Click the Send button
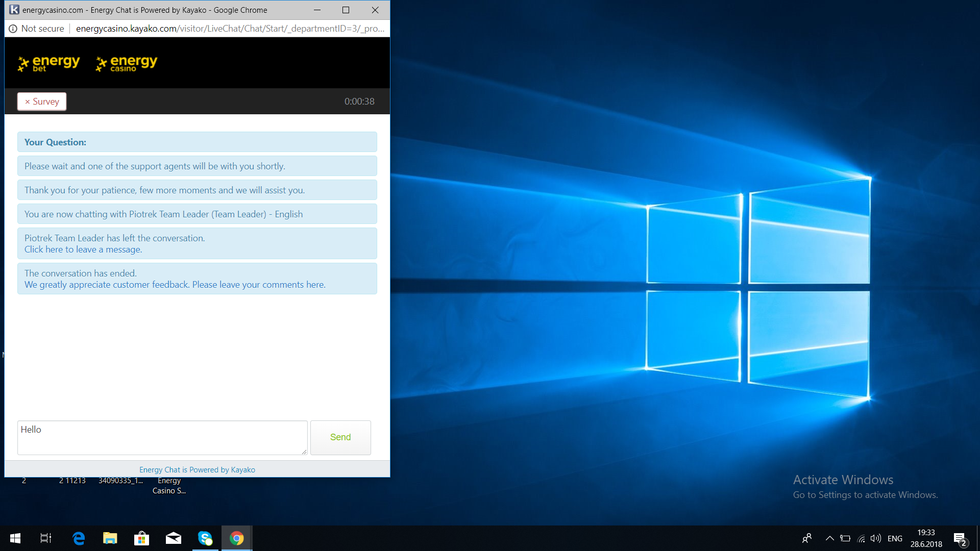This screenshot has height=551, width=980. (x=340, y=437)
